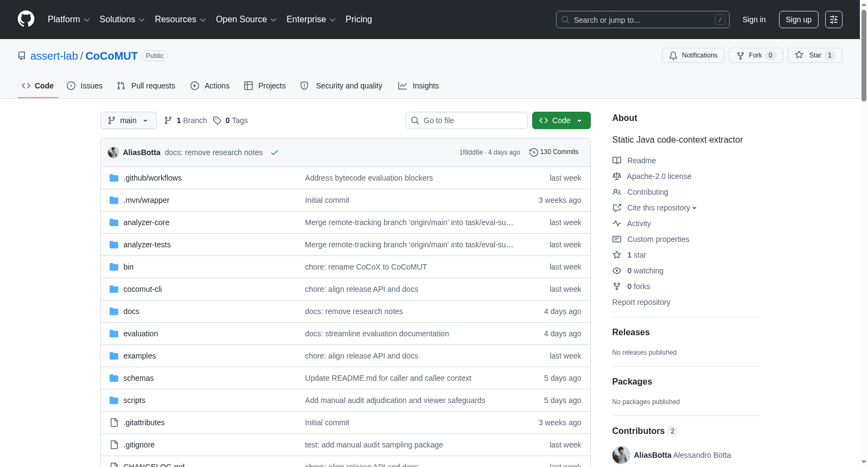This screenshot has height=467, width=868.
Task: Expand the Platform menu
Action: pyautogui.click(x=68, y=20)
